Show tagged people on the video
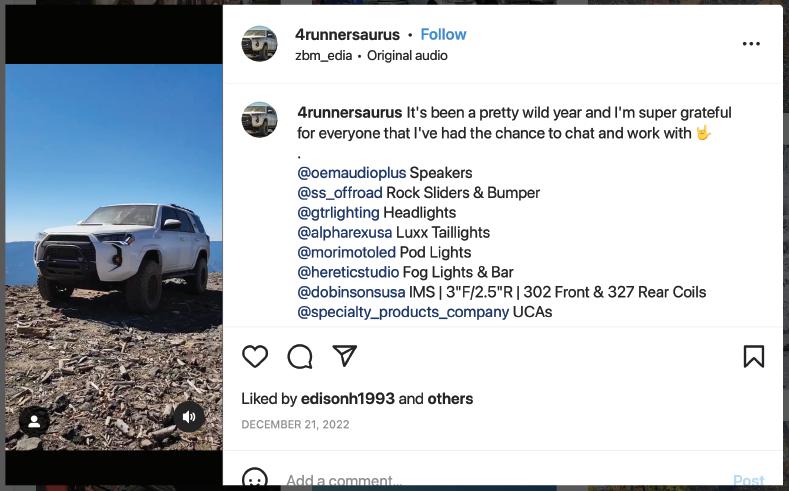Viewport: 789px width, 491px height. (x=34, y=421)
